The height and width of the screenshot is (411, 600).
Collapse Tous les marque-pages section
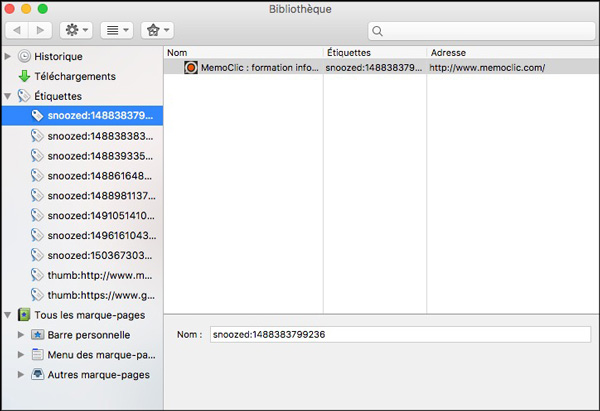[9, 315]
